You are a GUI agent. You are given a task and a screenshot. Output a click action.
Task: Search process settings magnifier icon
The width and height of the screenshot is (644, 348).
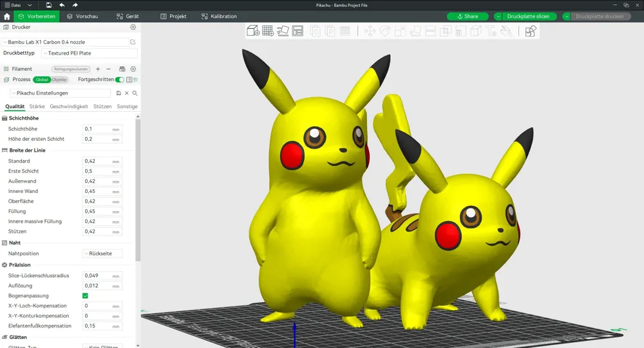click(x=135, y=93)
